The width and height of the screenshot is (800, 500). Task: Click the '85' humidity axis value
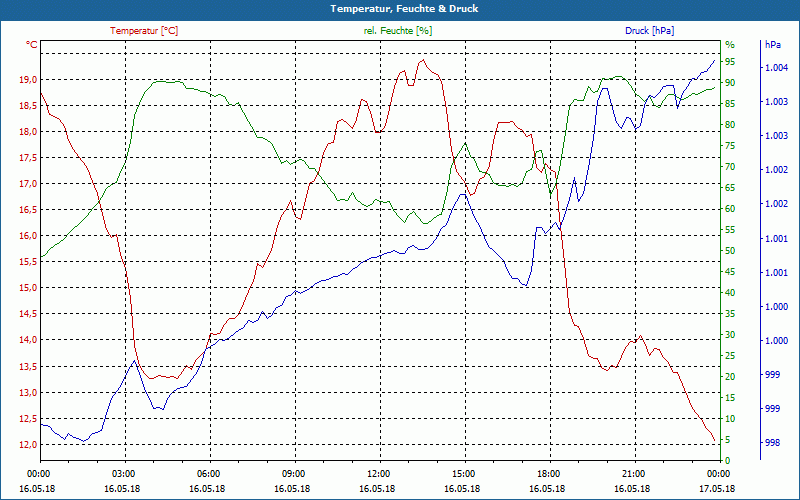[730, 104]
